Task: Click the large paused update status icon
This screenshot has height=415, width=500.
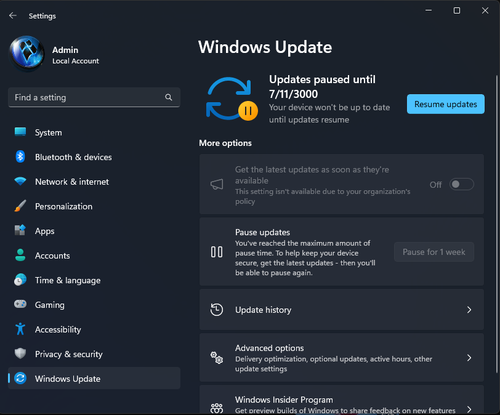Action: click(232, 99)
